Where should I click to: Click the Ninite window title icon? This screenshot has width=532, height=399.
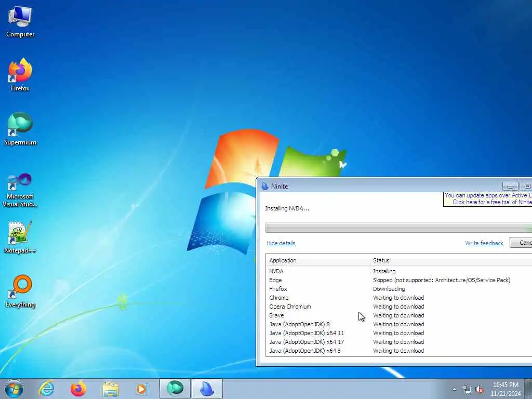(264, 187)
